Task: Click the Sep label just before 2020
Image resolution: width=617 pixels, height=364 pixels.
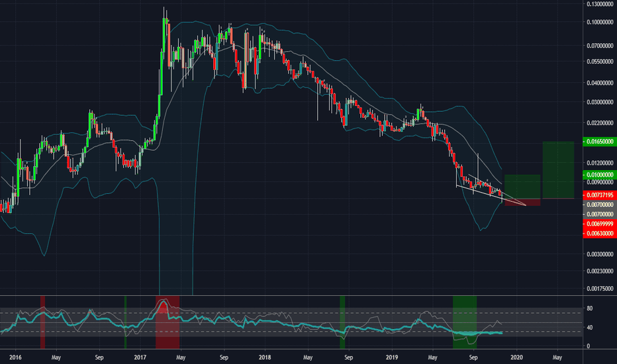Action: coord(473,357)
